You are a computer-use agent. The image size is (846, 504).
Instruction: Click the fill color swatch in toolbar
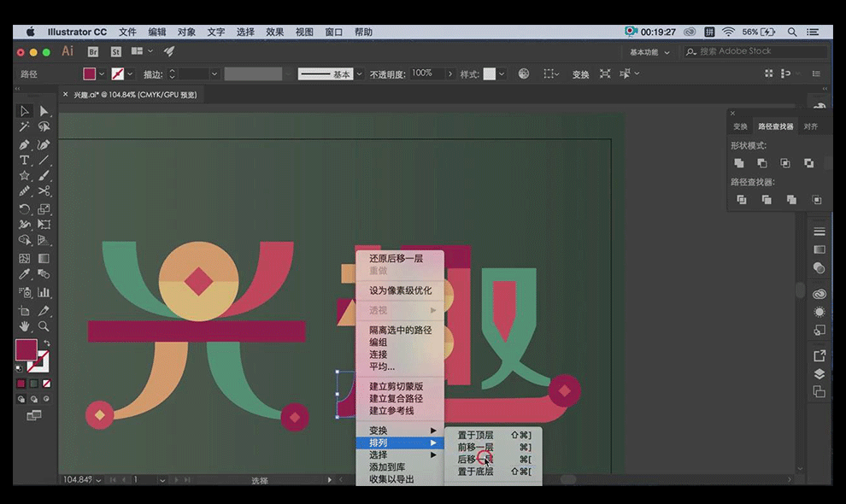click(26, 349)
